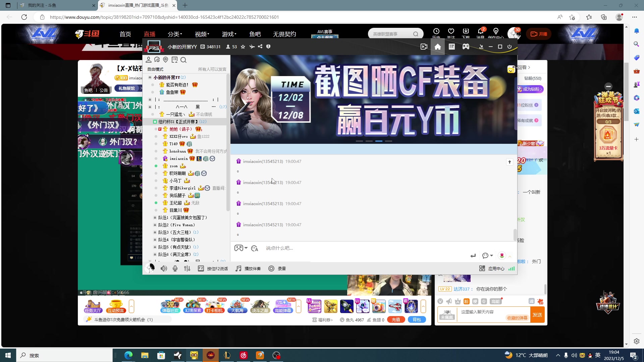Open Microsoft Edge from taskbar
The width and height of the screenshot is (644, 362).
click(128, 355)
